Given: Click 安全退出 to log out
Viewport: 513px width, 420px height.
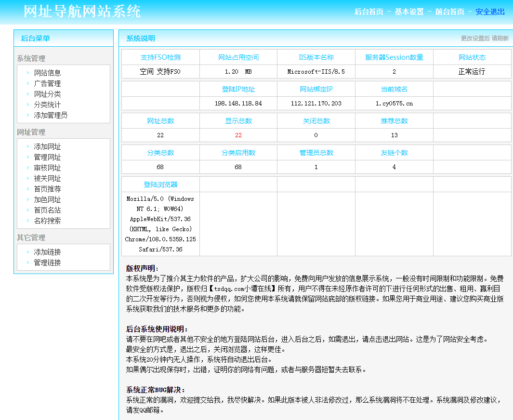Looking at the screenshot, I should click(490, 12).
